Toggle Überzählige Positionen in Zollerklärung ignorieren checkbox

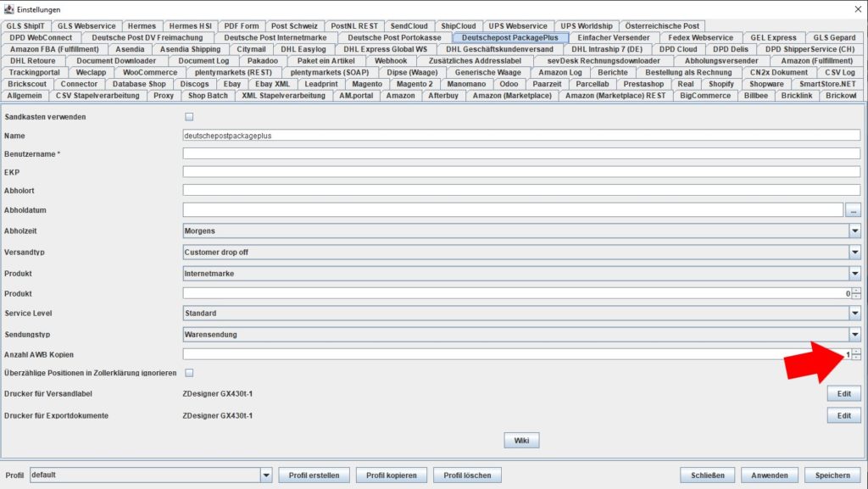tap(189, 373)
